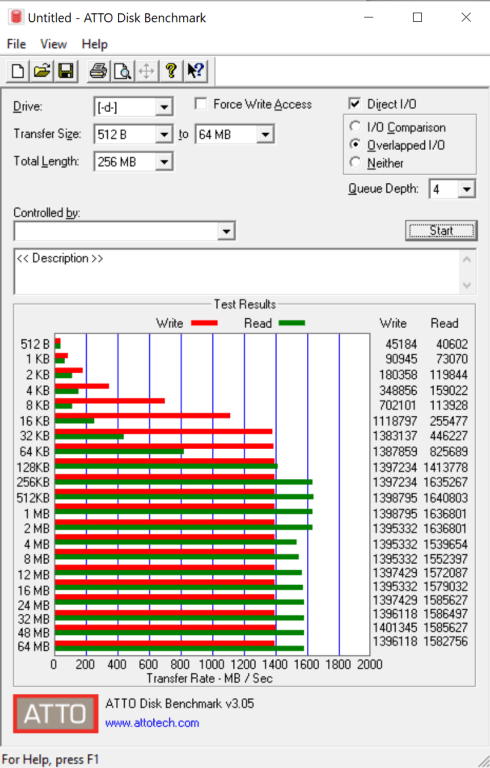Viewport: 490px width, 768px height.
Task: Choose the Neither radio option
Action: [x=355, y=162]
